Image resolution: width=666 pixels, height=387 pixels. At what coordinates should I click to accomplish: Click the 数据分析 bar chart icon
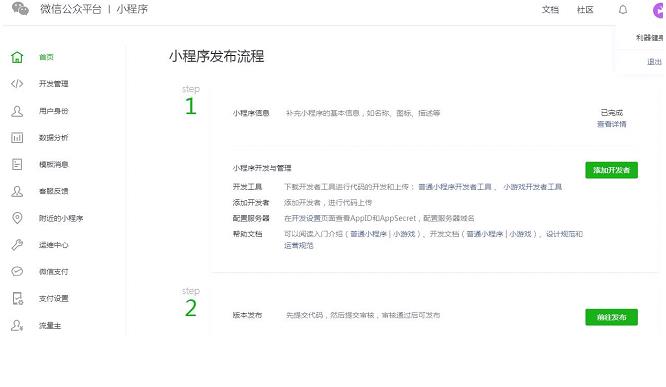pyautogui.click(x=17, y=138)
